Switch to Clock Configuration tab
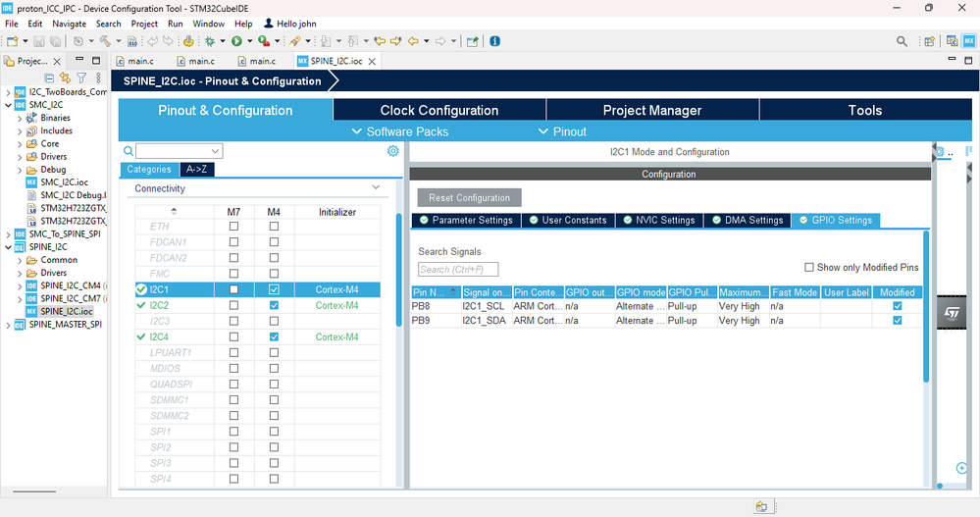Image resolution: width=980 pixels, height=517 pixels. pos(439,110)
